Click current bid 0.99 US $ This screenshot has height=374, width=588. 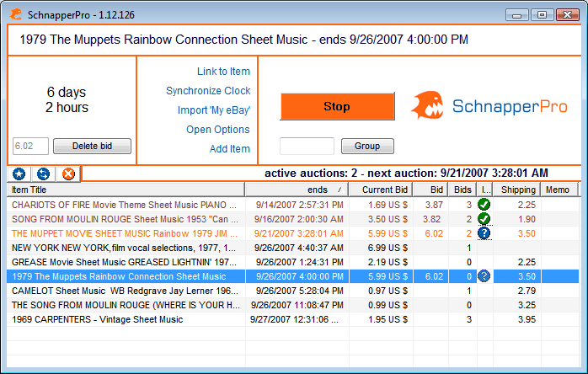coord(388,305)
